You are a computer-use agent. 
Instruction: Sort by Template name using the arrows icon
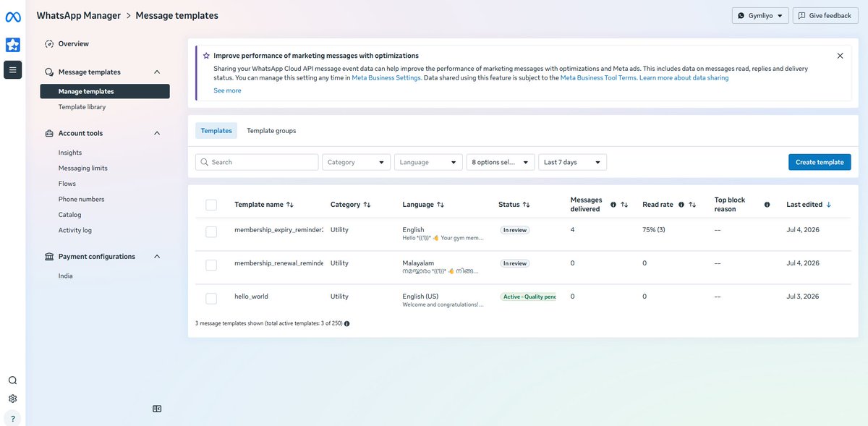290,205
